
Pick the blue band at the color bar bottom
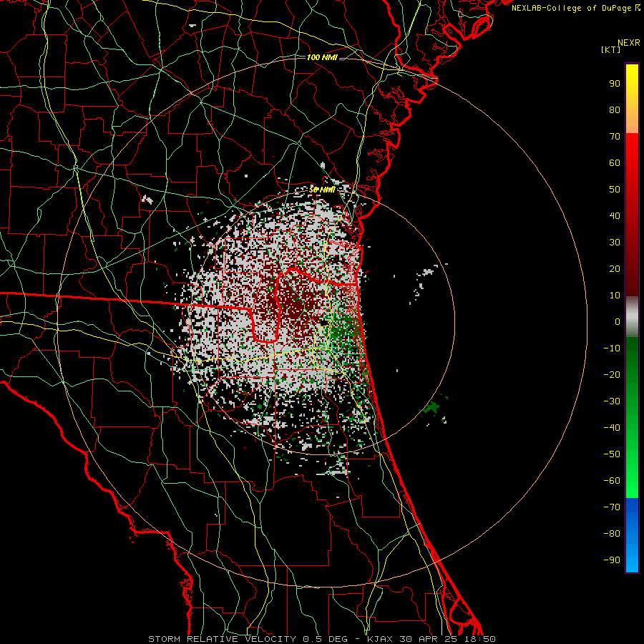(x=632, y=535)
